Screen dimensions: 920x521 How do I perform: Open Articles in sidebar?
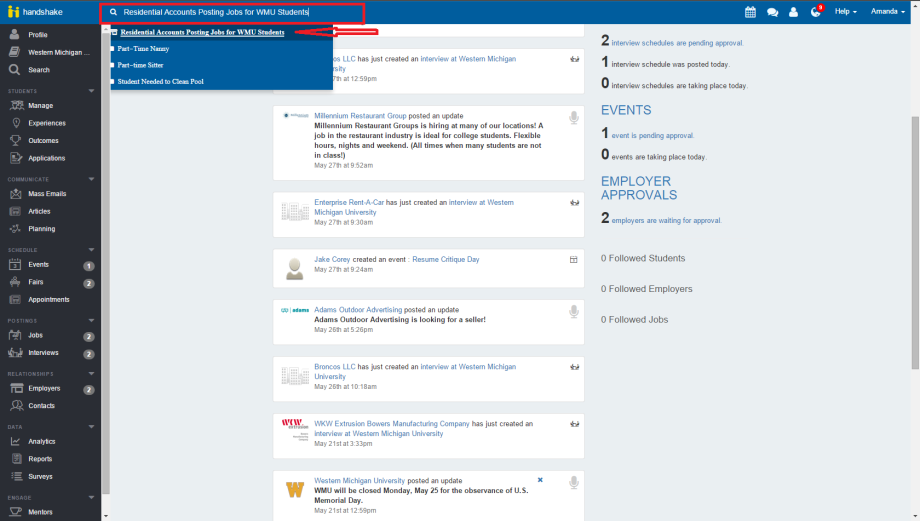pyautogui.click(x=39, y=211)
